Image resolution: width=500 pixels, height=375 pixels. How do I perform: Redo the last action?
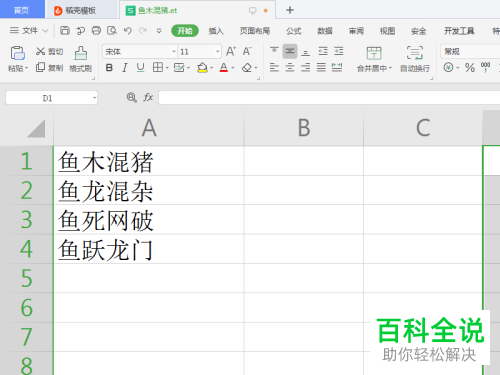143,31
